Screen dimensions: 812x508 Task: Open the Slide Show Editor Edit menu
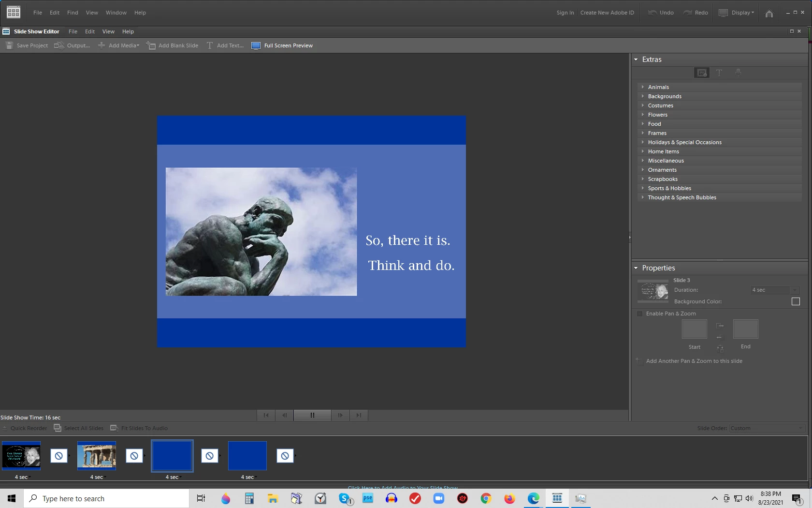(x=90, y=31)
